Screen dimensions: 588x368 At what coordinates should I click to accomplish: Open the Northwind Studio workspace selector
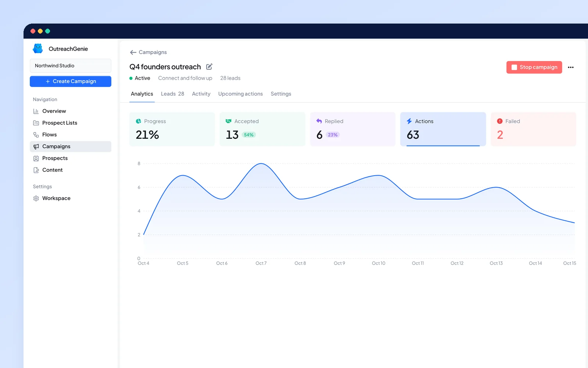(x=71, y=66)
